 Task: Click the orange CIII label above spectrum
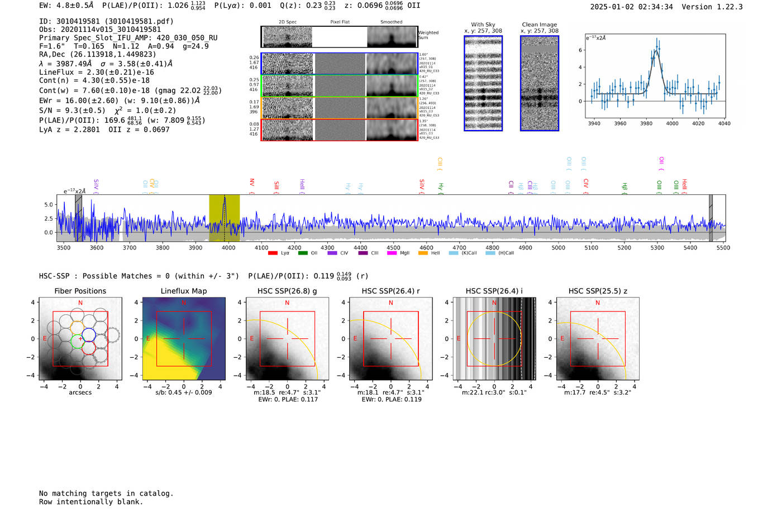point(440,164)
